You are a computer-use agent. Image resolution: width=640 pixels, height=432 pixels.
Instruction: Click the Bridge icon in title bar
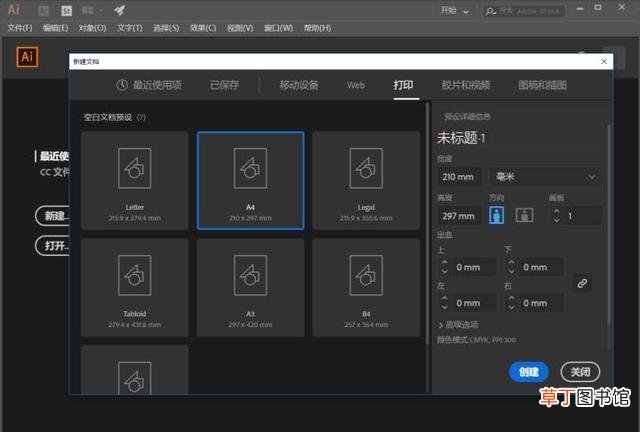pyautogui.click(x=44, y=11)
